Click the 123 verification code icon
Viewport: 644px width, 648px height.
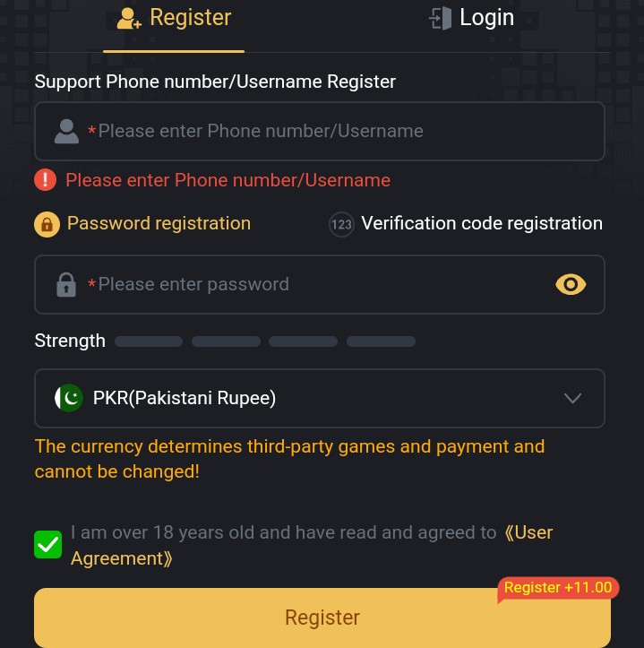[x=341, y=224]
